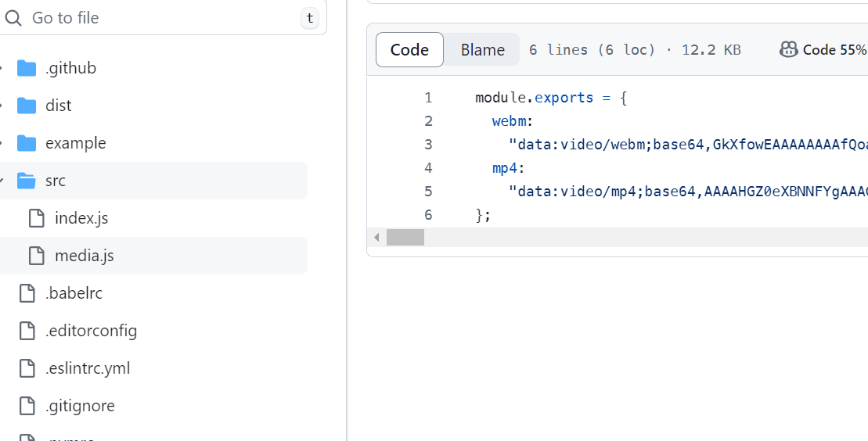
Task: Select the src folder row
Action: coord(153,181)
